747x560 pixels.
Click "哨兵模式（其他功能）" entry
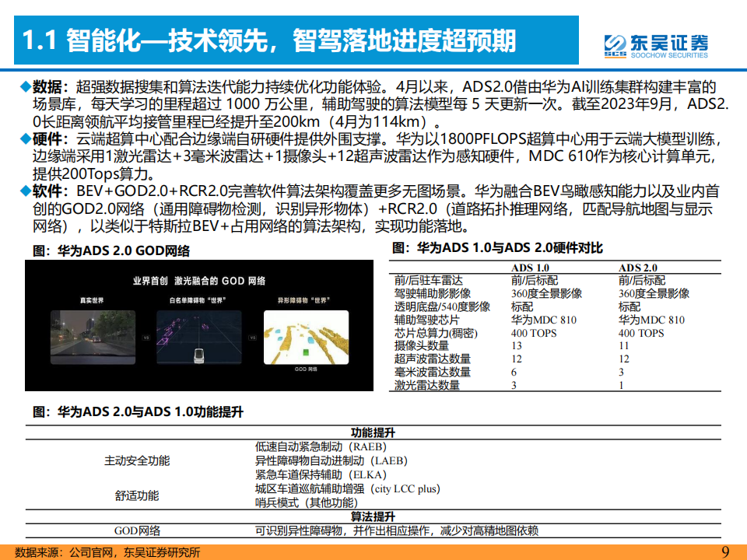(307, 502)
